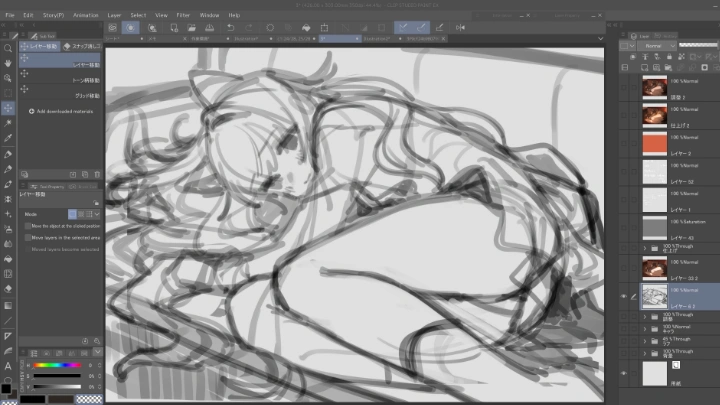The width and height of the screenshot is (720, 405).
Task: Open the Filter menu
Action: 184,16
